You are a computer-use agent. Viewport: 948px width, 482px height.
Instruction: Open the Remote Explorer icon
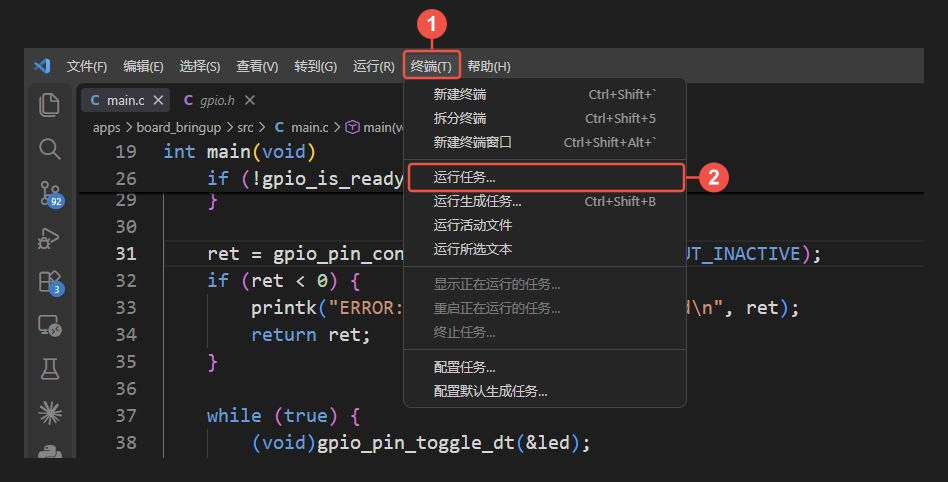coord(50,326)
